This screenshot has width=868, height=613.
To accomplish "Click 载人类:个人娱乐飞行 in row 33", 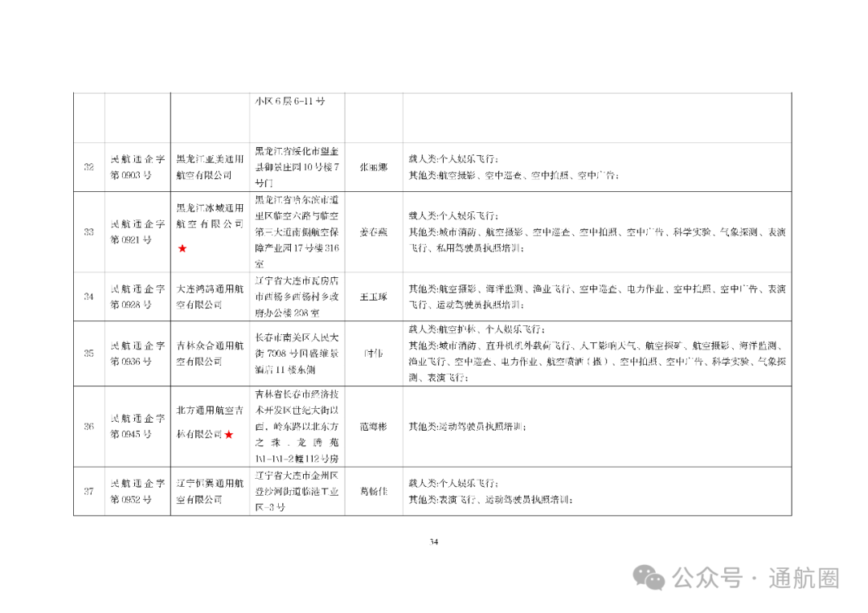I will (453, 216).
